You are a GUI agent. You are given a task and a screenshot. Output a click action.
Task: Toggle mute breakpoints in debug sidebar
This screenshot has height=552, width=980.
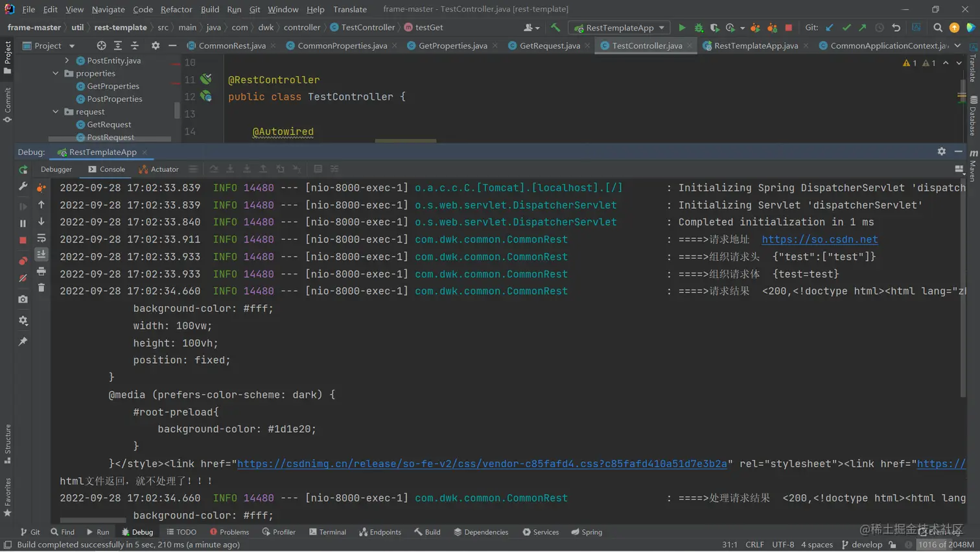(x=23, y=278)
